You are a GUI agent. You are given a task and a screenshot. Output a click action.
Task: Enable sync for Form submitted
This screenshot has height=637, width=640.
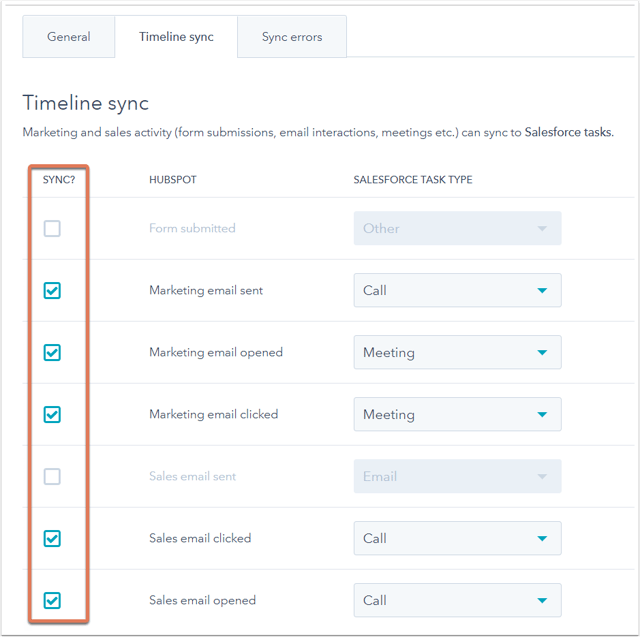pyautogui.click(x=52, y=229)
